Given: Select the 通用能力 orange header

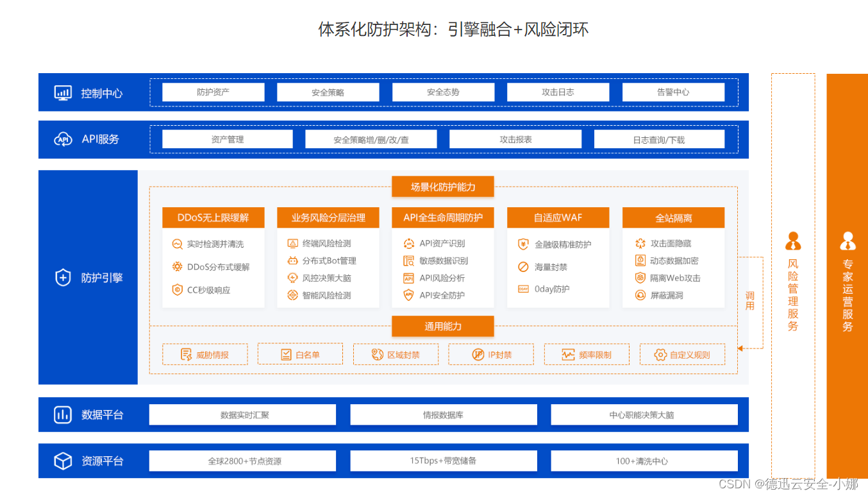Looking at the screenshot, I should [x=443, y=326].
